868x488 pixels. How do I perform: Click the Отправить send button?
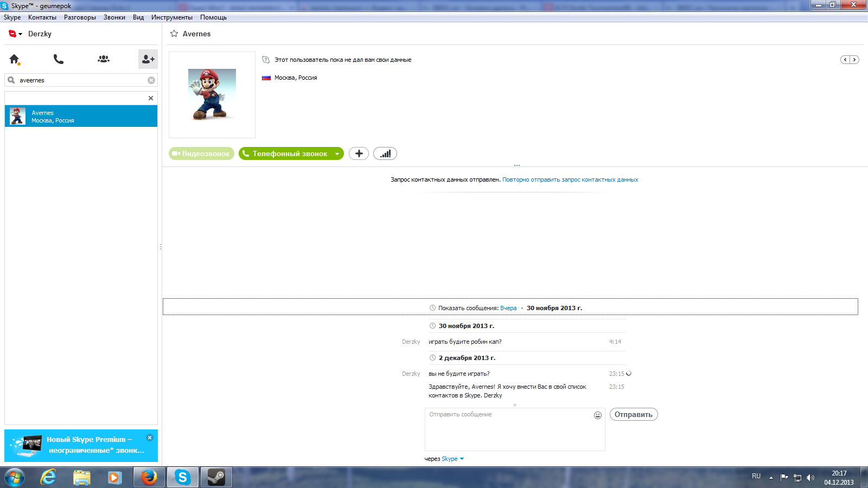coord(634,414)
